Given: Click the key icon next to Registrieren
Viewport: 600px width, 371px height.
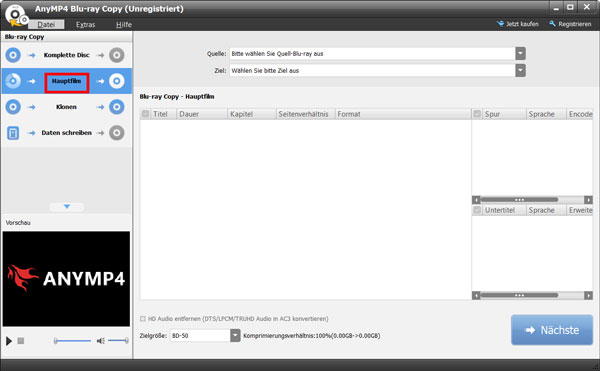Looking at the screenshot, I should point(552,24).
